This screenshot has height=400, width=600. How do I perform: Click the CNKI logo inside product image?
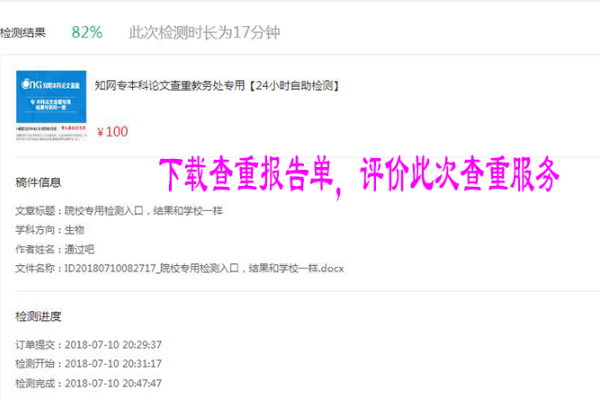[x=31, y=84]
